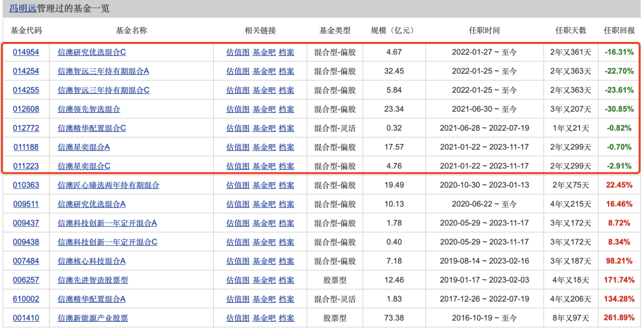The image size is (644, 332).
Task: Open fund code 011223
Action: coord(26,166)
